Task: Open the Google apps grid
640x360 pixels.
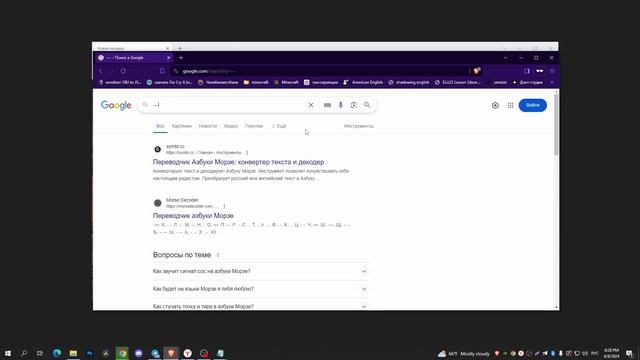Action: [x=511, y=105]
